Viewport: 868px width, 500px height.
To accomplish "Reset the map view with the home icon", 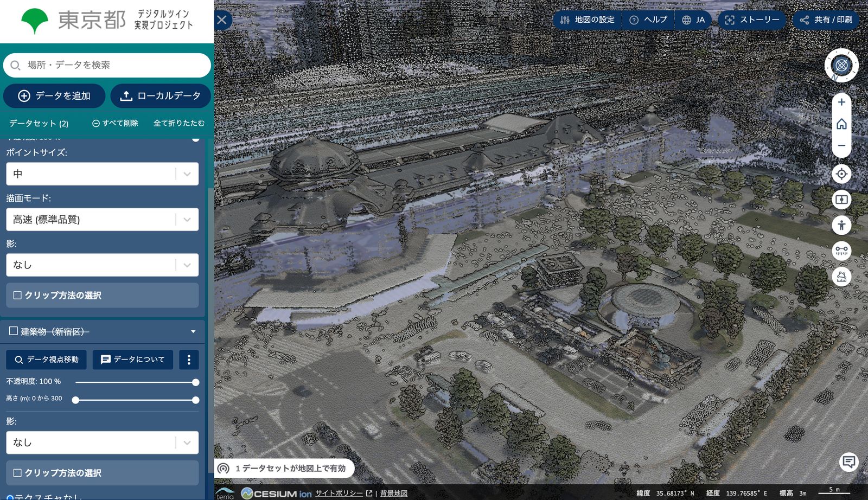I will (x=841, y=124).
